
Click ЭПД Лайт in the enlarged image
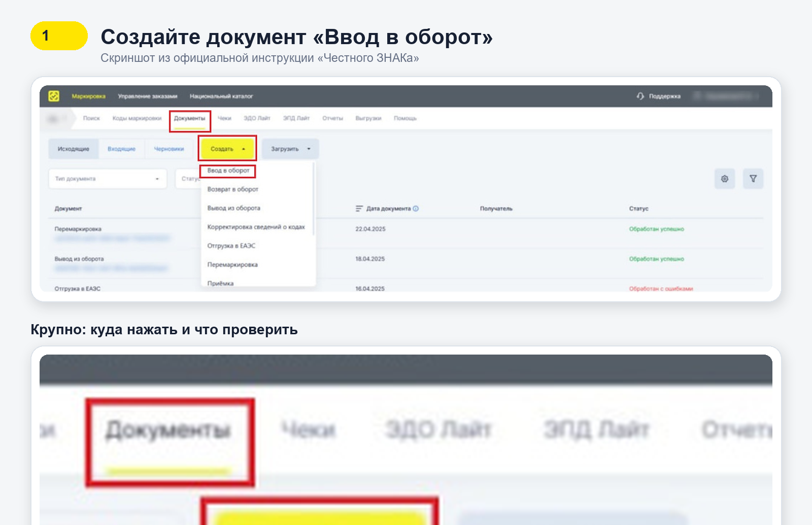click(x=596, y=431)
